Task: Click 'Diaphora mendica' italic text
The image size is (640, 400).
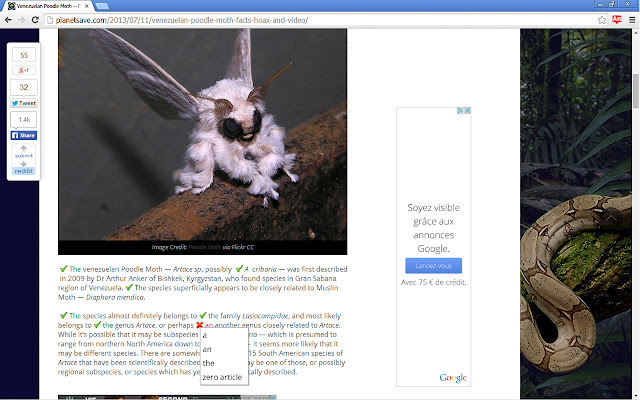Action: pyautogui.click(x=115, y=297)
